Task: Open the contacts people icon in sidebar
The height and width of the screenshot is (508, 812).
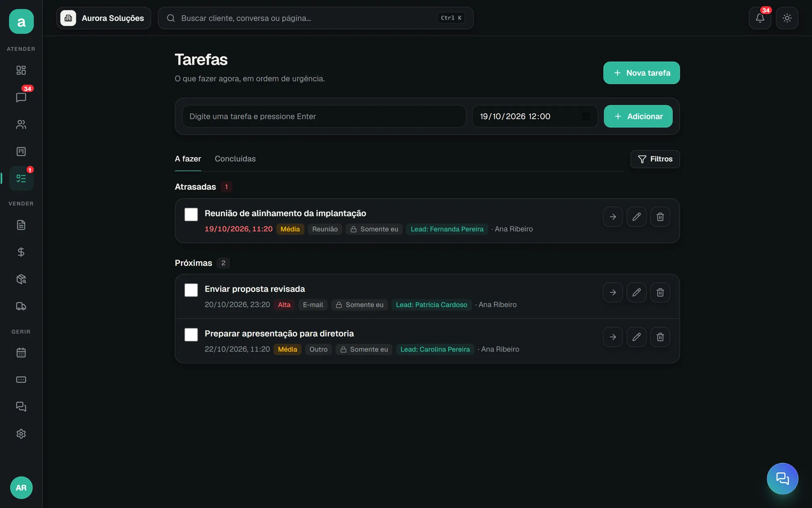Action: [21, 124]
